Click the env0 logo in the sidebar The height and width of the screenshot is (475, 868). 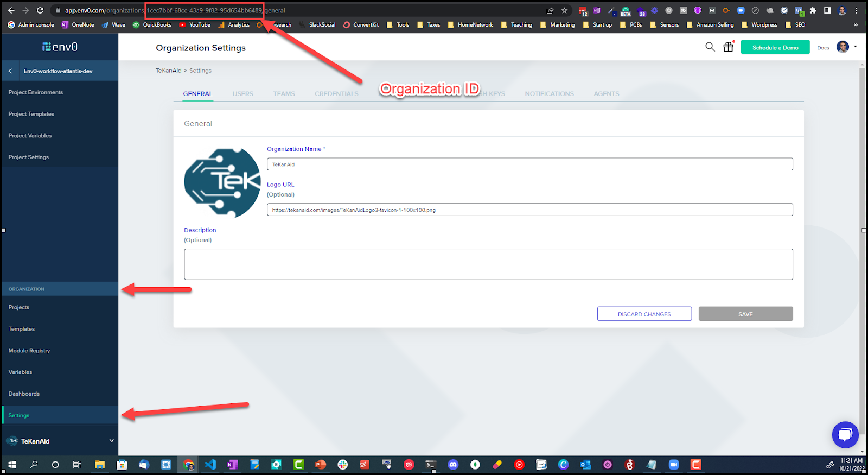[x=60, y=47]
